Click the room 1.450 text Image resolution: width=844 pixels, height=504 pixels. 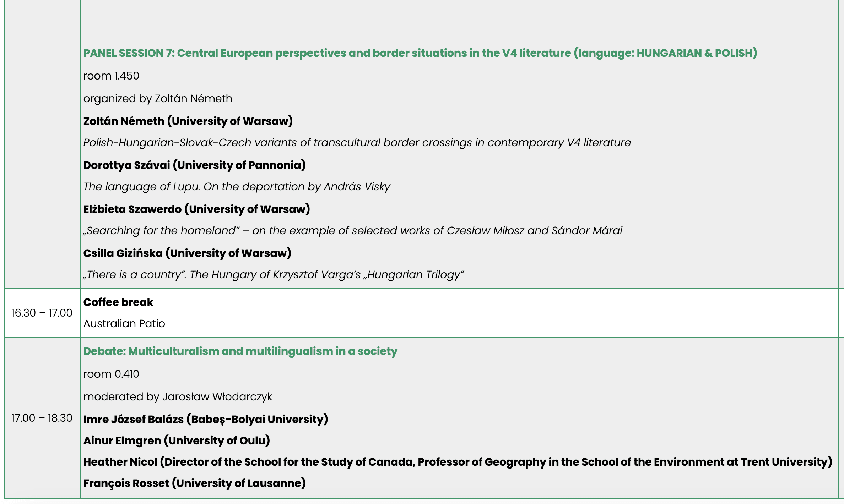(x=111, y=76)
